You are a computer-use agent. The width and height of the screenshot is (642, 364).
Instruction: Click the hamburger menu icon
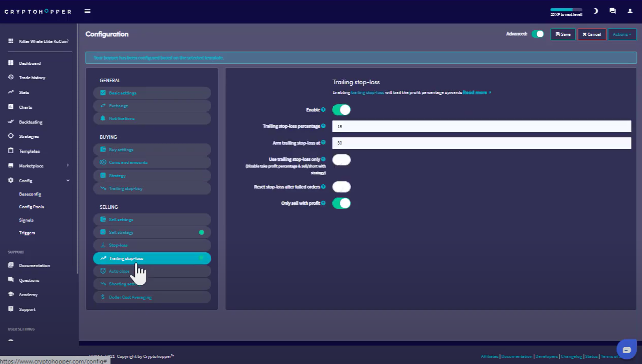point(87,11)
